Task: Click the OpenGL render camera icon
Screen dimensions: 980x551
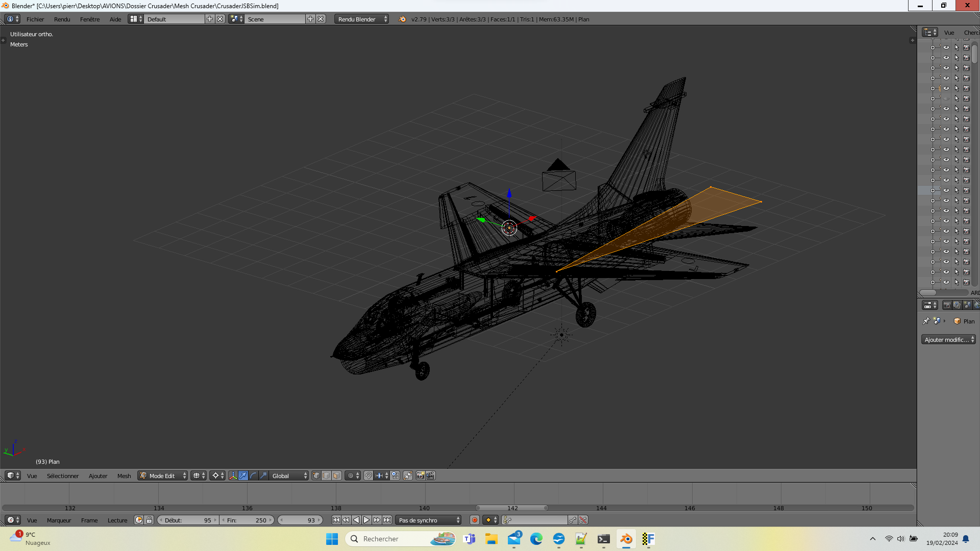Action: point(420,475)
